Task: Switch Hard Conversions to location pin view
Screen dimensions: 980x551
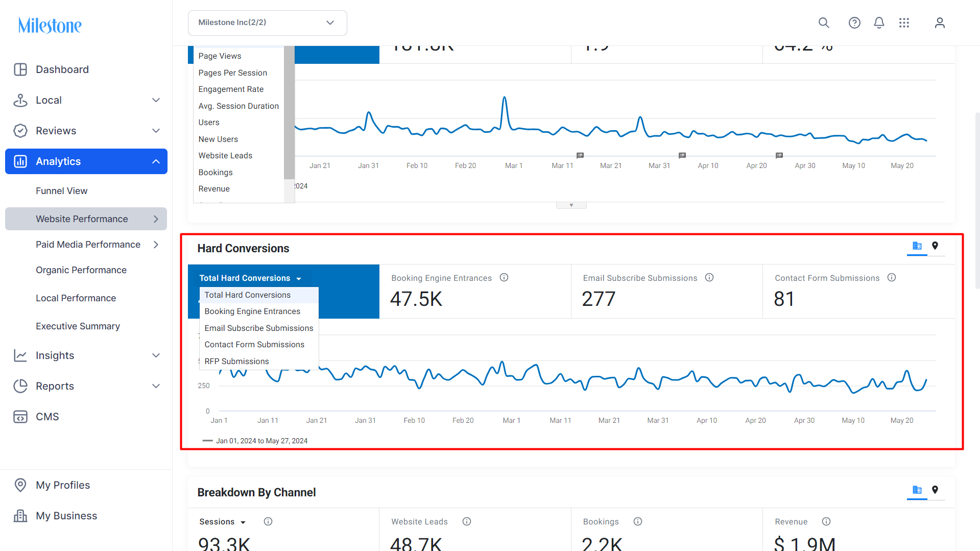Action: click(x=935, y=246)
